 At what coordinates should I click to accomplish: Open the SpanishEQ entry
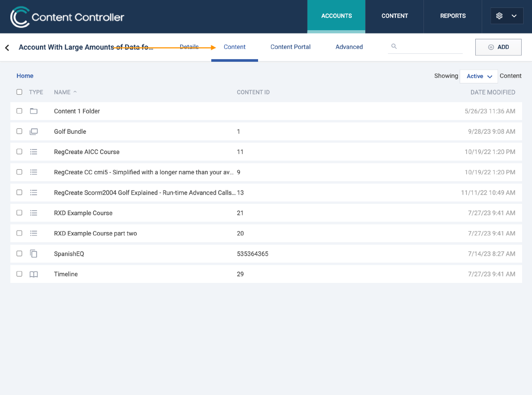pyautogui.click(x=69, y=254)
